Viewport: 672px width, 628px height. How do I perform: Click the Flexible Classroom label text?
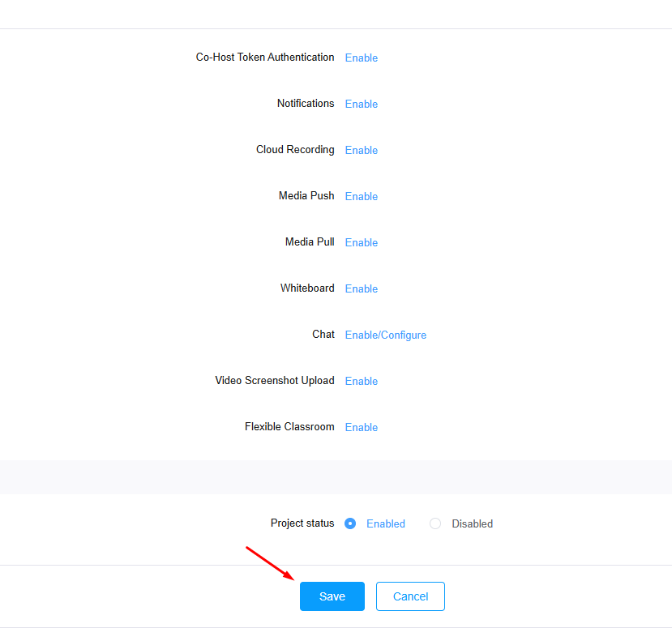[x=289, y=427]
